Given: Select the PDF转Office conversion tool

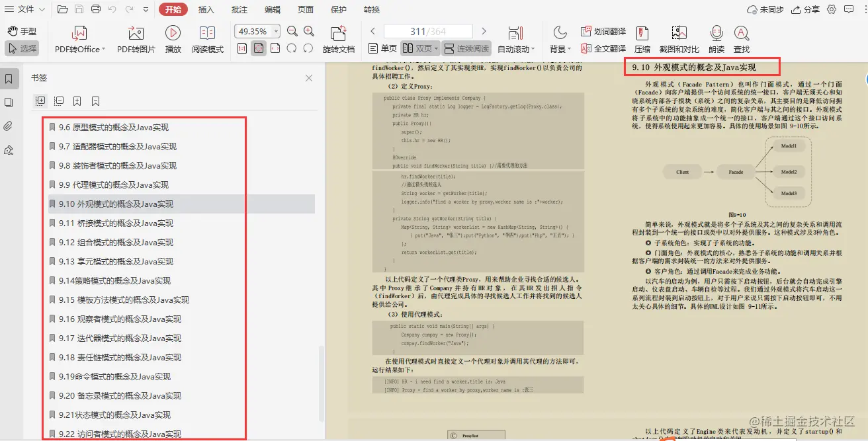Looking at the screenshot, I should (79, 38).
